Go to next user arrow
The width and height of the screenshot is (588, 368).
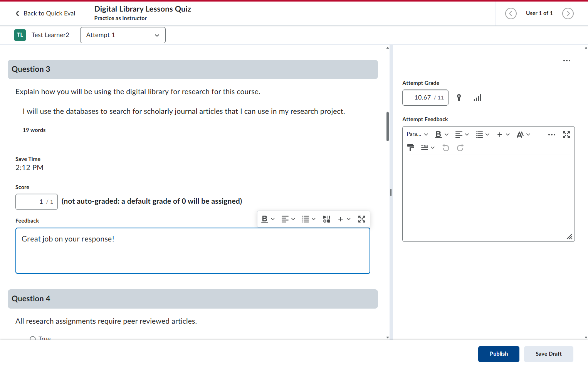tap(568, 14)
